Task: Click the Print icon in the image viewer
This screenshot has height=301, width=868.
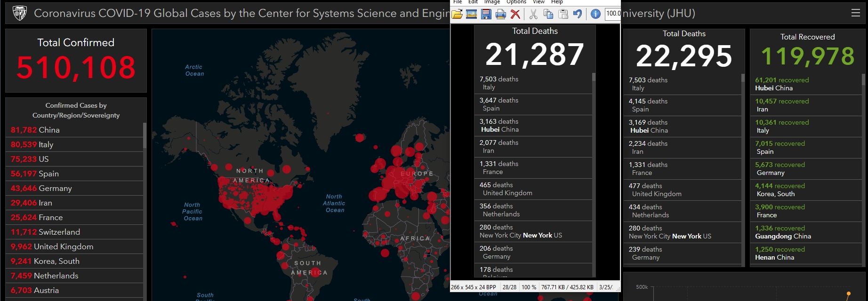Action: tap(500, 14)
